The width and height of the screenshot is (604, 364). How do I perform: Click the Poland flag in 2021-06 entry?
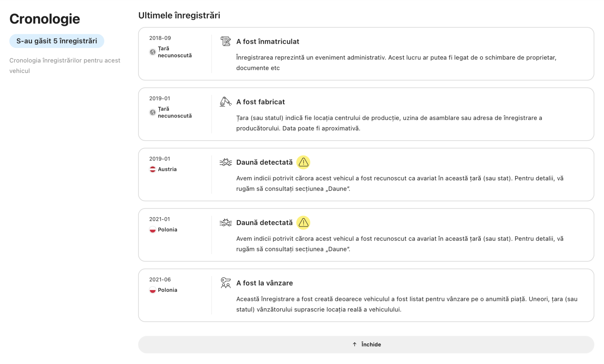pyautogui.click(x=152, y=290)
